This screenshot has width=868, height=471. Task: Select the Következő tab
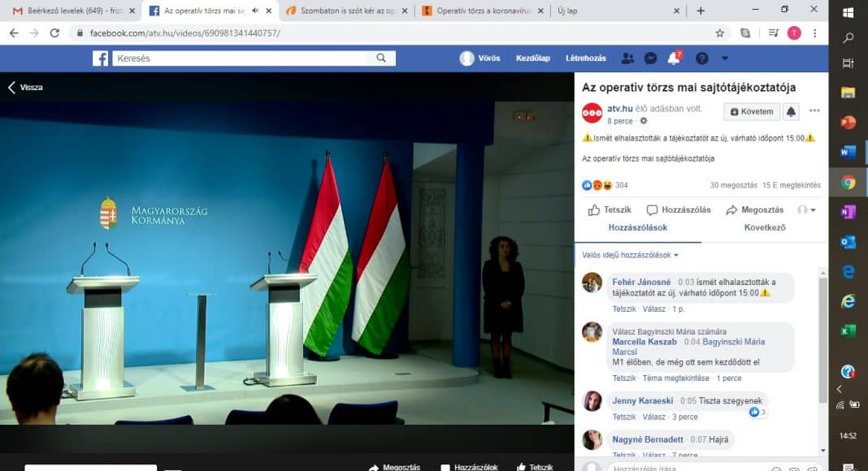click(x=765, y=227)
